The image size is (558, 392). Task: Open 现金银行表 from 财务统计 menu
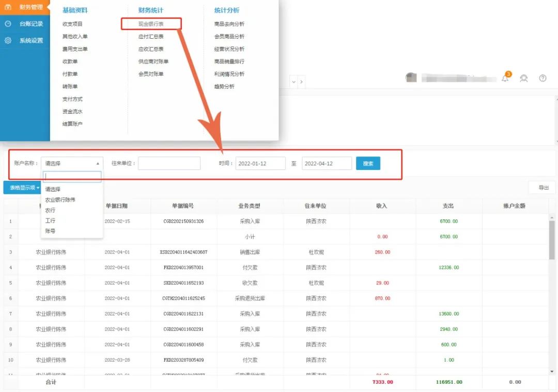[151, 24]
